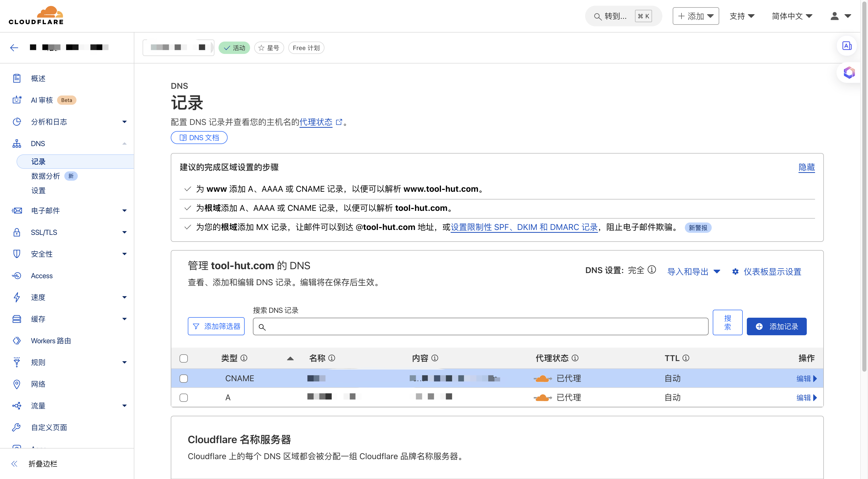This screenshot has height=479, width=868.
Task: Expand the SSL/TLS menu arrow
Action: 124,232
